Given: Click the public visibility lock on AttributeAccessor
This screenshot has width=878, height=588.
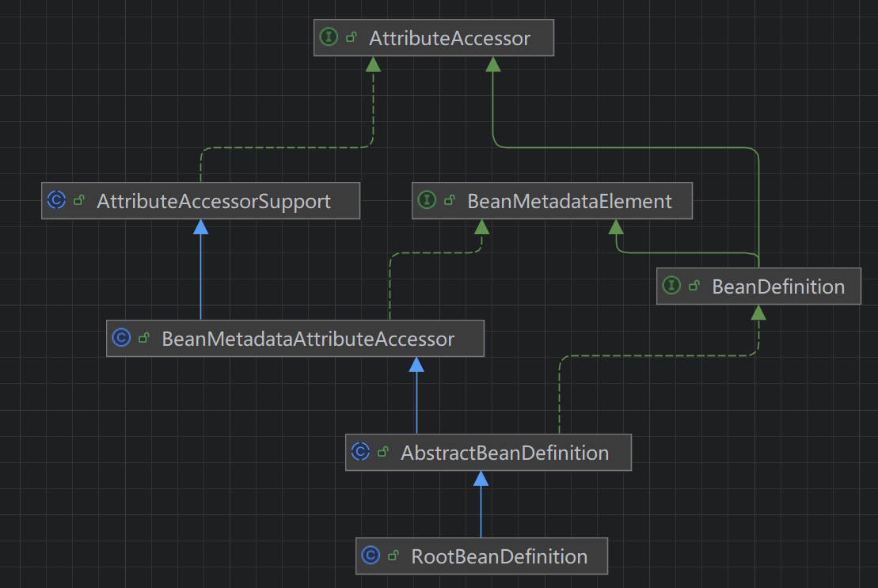Looking at the screenshot, I should click(x=352, y=38).
